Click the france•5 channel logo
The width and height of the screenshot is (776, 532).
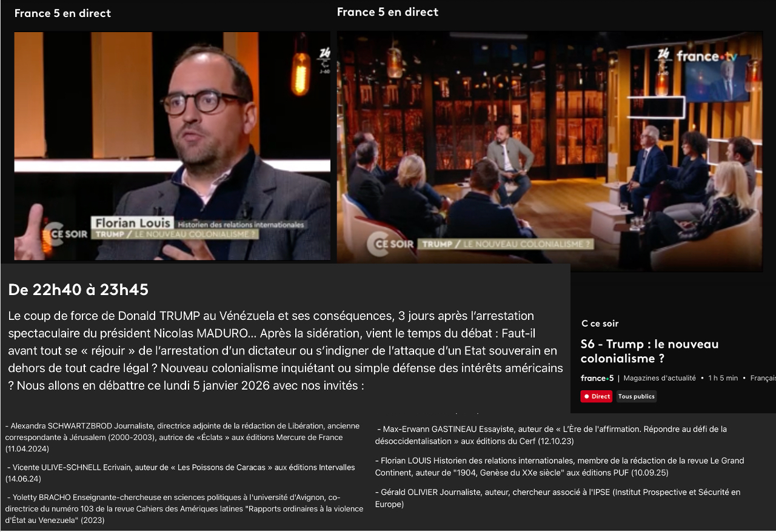[x=597, y=378]
